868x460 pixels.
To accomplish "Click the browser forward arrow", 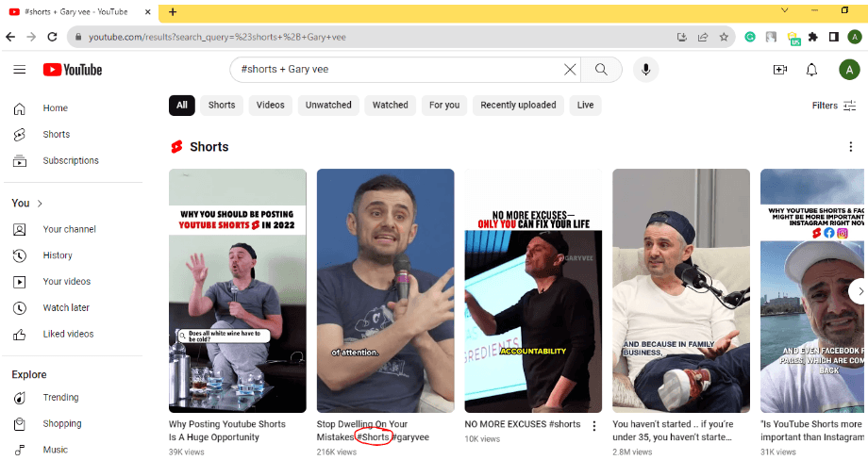I will (x=31, y=37).
